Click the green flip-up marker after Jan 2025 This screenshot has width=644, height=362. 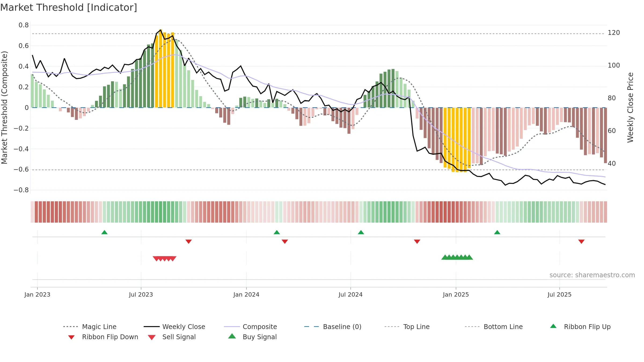[x=497, y=232]
